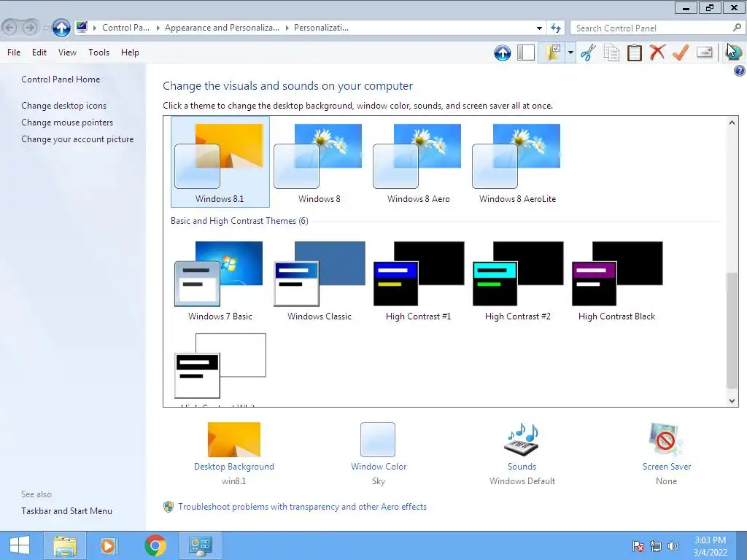Click the search magnifier icon
This screenshot has height=560, width=747.
tap(737, 28)
